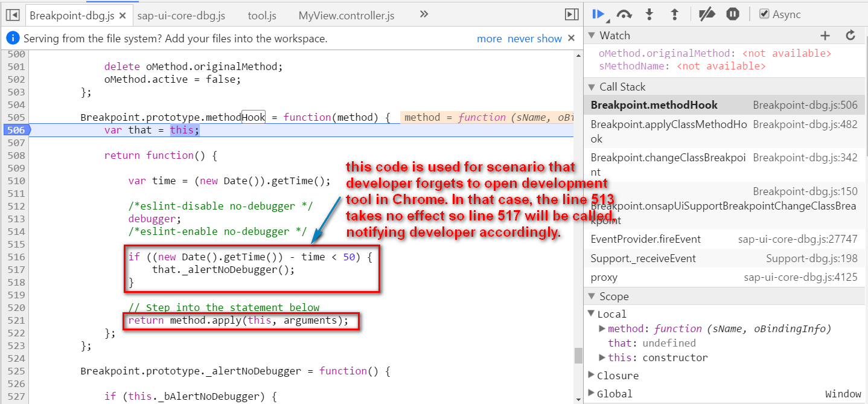Select oMethod.originalMethod watch expression
The image size is (868, 404).
pos(715,53)
